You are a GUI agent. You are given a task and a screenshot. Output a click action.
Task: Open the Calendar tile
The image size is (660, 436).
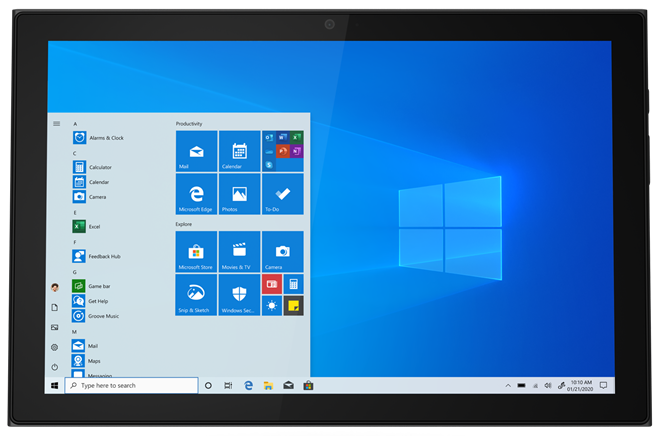coord(240,151)
